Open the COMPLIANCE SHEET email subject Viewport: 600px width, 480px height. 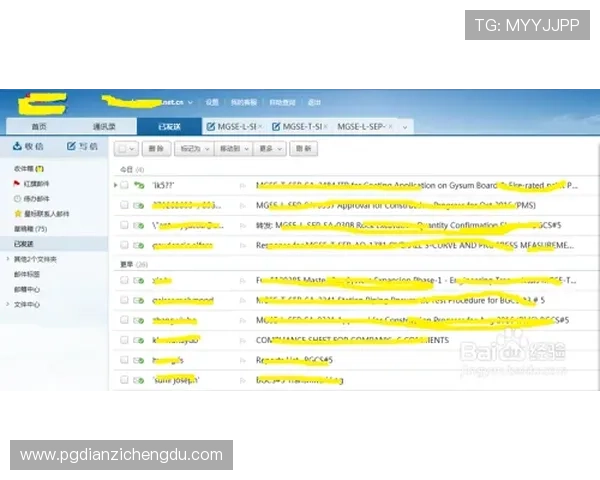(352, 340)
